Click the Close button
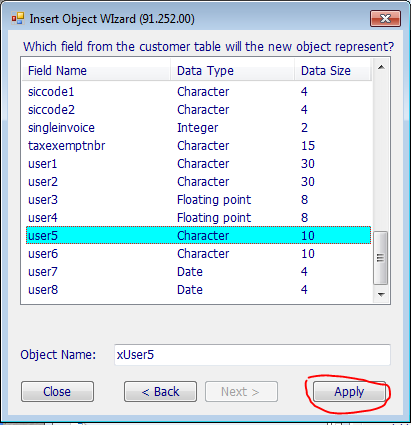Viewport: 411px width, 425px height. (x=57, y=392)
